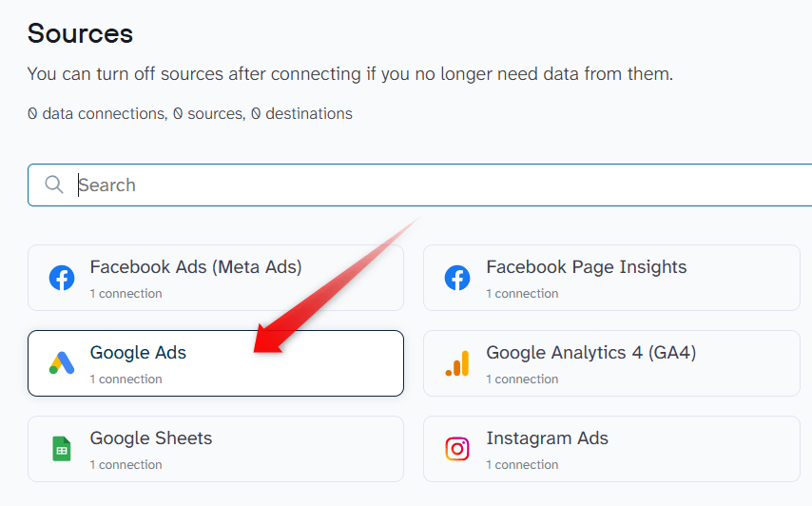Click "1 connection" under Google Ads
The image size is (812, 506).
[126, 379]
